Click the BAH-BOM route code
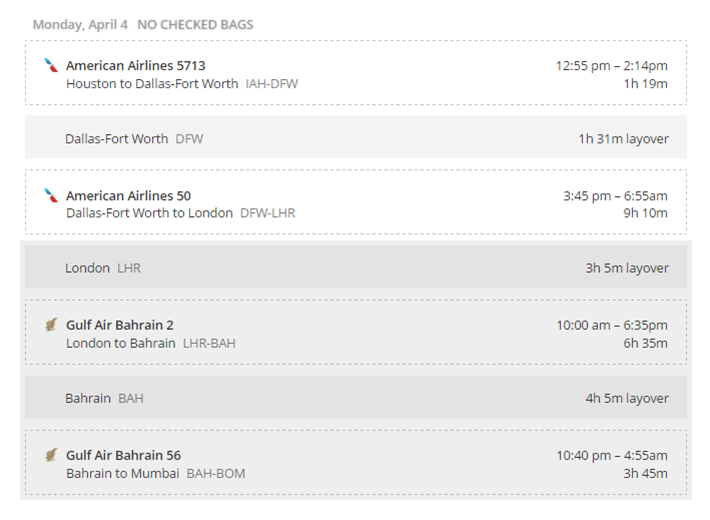Image resolution: width=710 pixels, height=520 pixels. coord(216,473)
